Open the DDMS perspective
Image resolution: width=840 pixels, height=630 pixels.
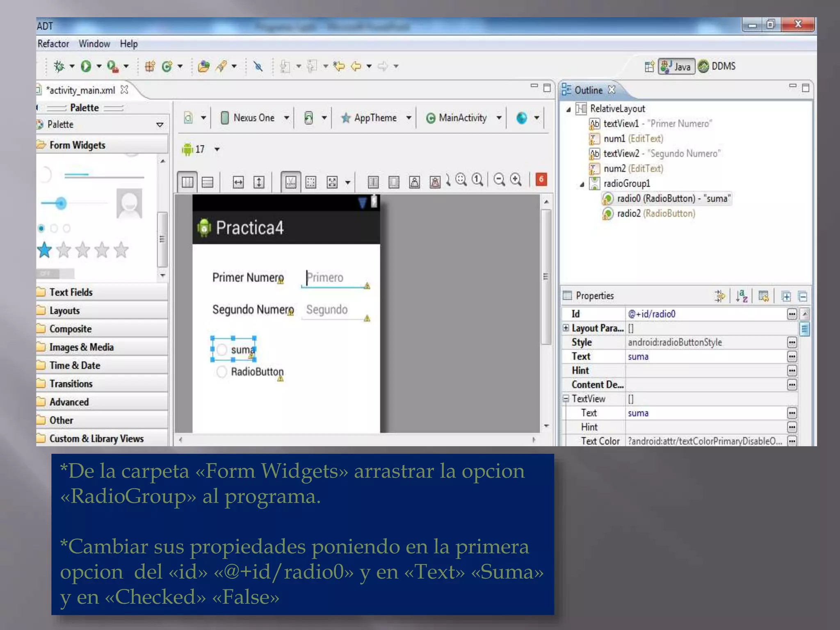coord(717,66)
